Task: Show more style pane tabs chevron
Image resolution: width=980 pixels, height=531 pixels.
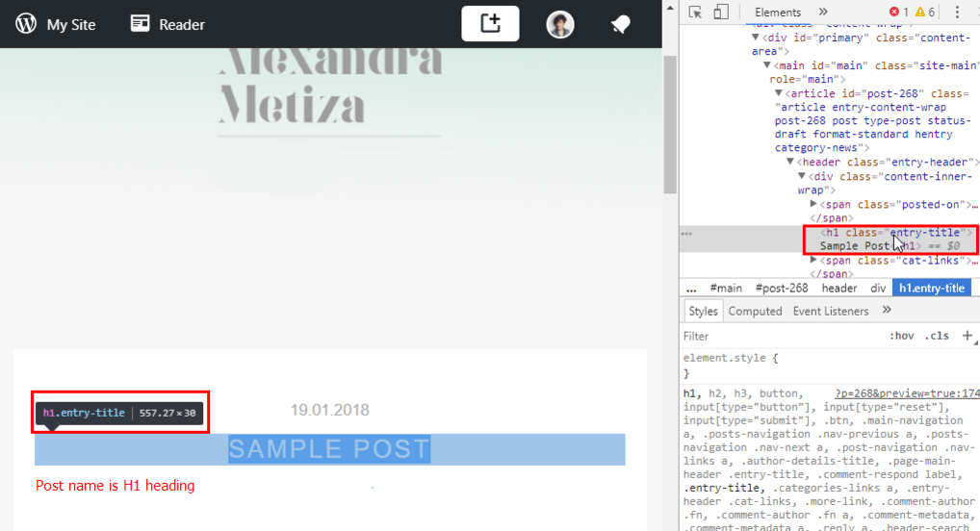Action: 887,311
